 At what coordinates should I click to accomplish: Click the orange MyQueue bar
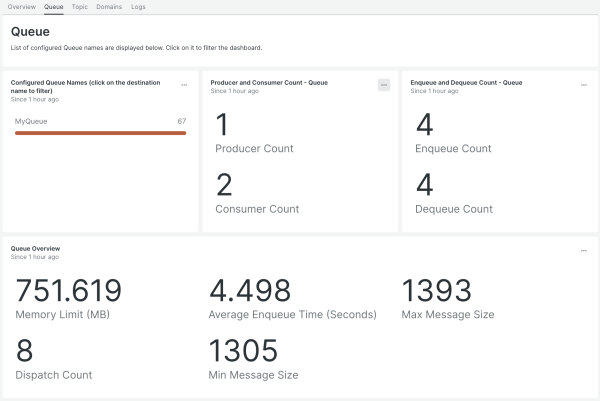100,131
